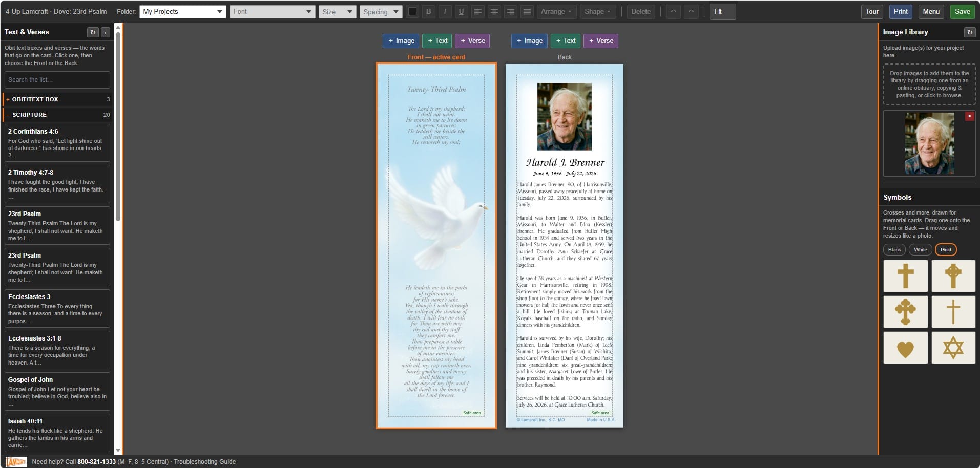Open the Menu button
980x468 pixels.
click(931, 11)
